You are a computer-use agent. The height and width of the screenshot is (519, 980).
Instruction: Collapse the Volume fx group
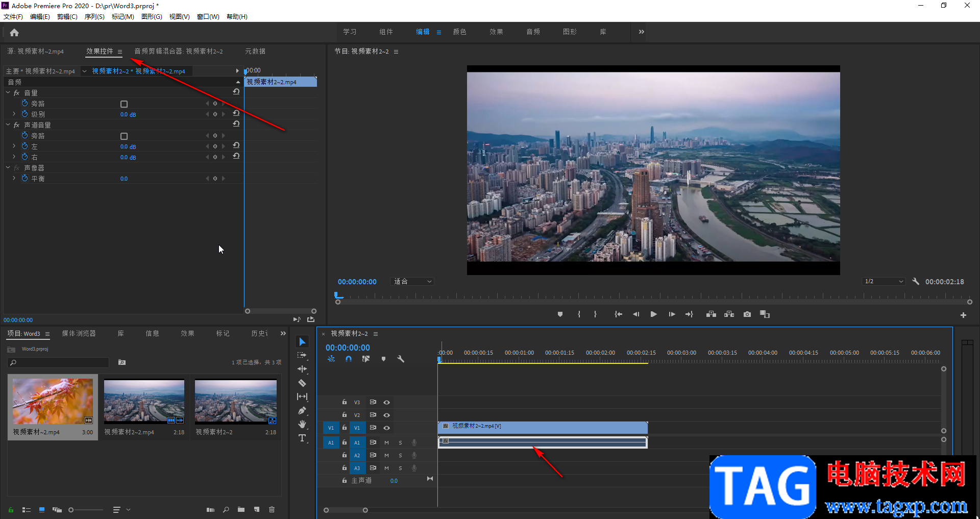pos(8,93)
